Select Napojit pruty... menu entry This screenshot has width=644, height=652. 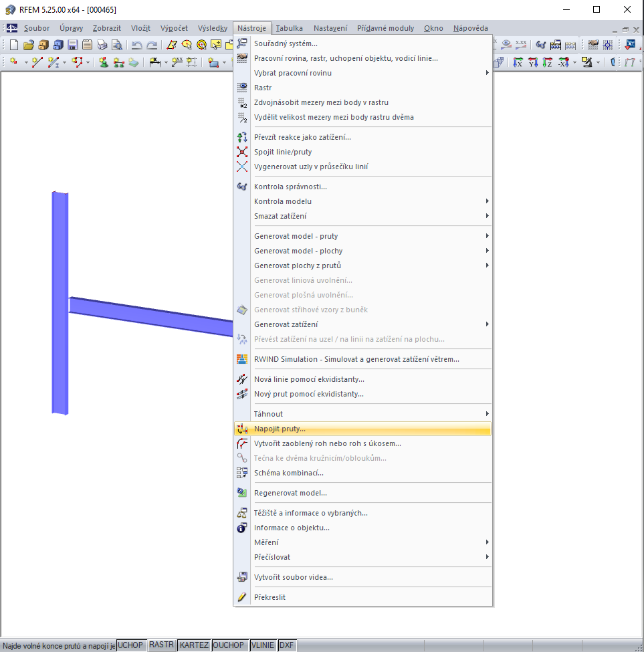click(x=362, y=429)
